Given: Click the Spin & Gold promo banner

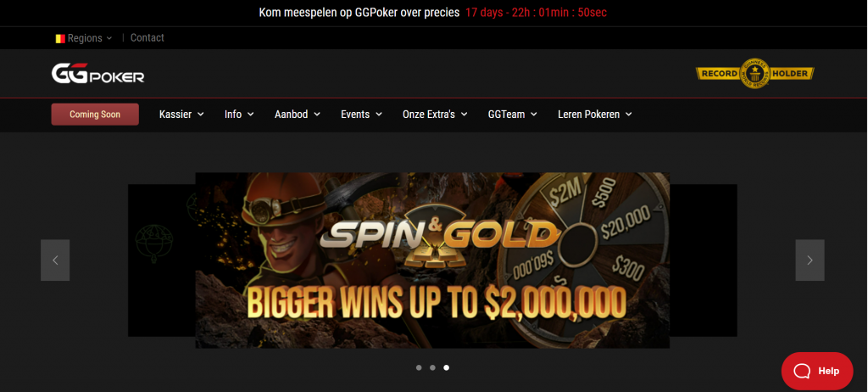Looking at the screenshot, I should (x=432, y=260).
